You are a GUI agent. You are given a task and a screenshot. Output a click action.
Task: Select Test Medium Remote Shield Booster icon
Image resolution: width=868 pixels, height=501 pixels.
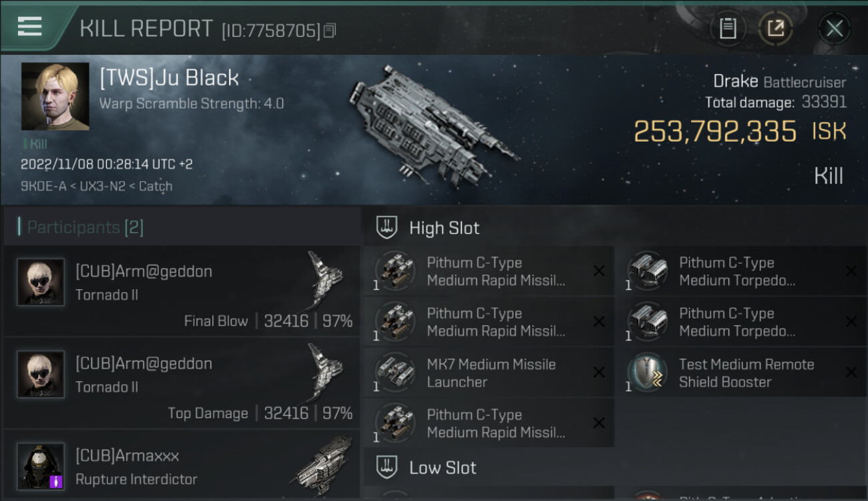point(648,373)
